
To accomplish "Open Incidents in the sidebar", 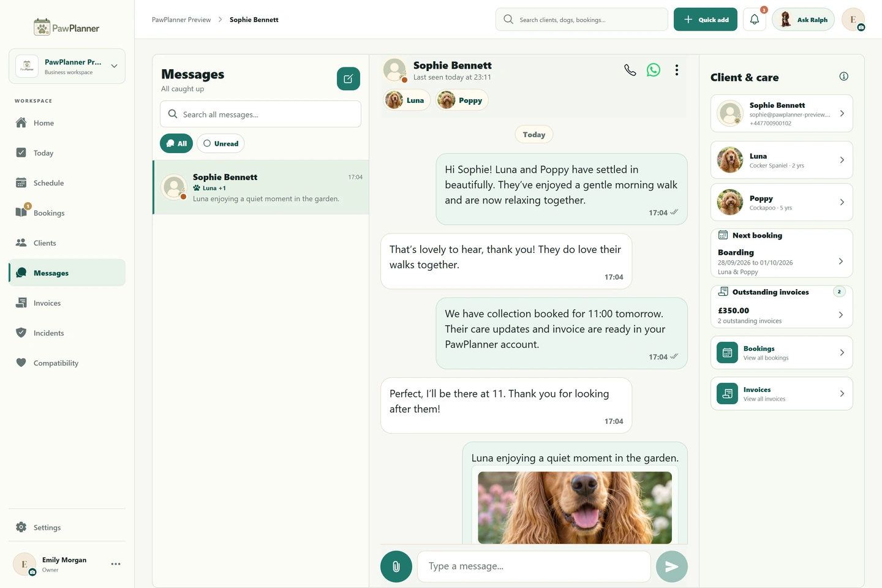I will click(67, 333).
